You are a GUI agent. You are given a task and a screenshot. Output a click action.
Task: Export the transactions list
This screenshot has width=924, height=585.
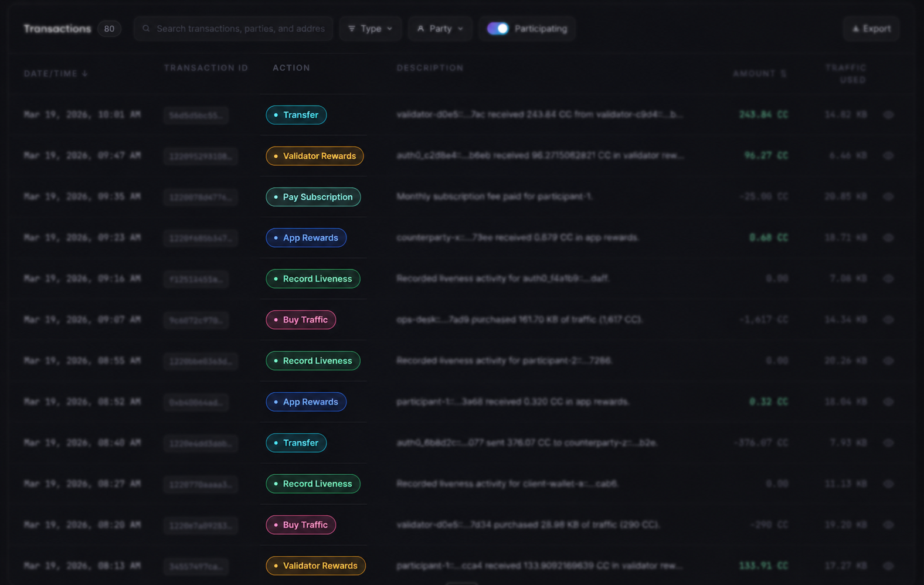[871, 29]
